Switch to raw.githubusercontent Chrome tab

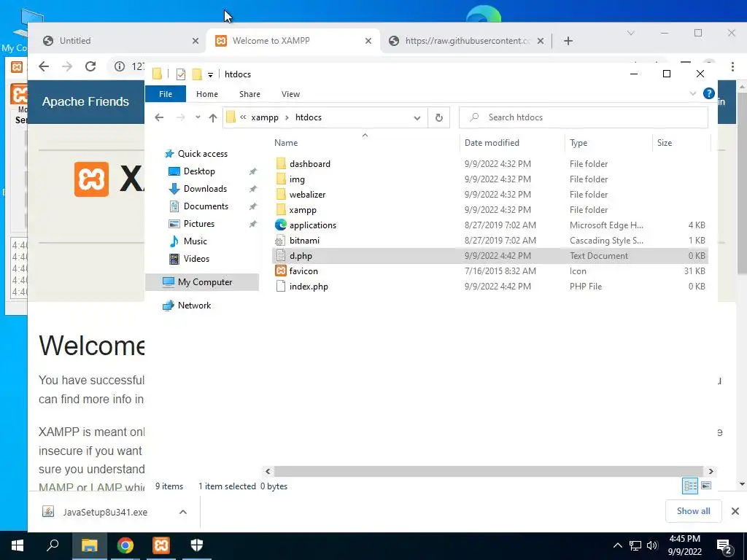467,41
